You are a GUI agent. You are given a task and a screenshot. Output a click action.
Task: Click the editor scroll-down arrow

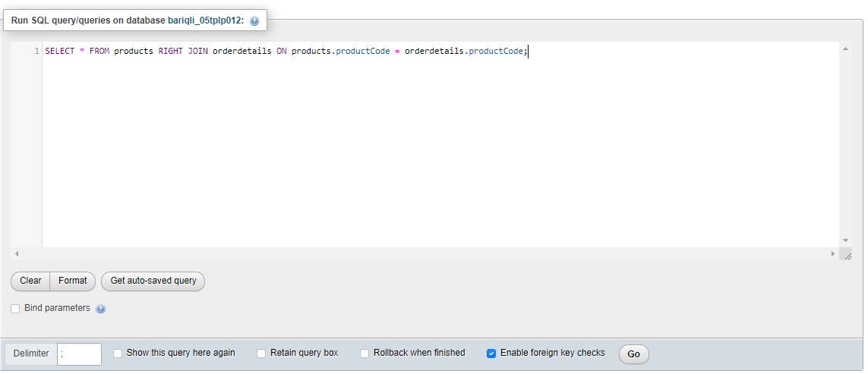(x=845, y=240)
